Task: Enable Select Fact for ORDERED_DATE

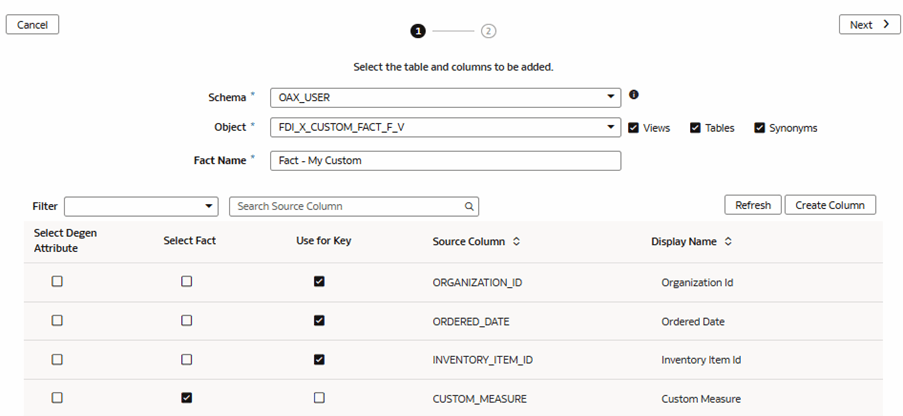Action: coord(187,321)
